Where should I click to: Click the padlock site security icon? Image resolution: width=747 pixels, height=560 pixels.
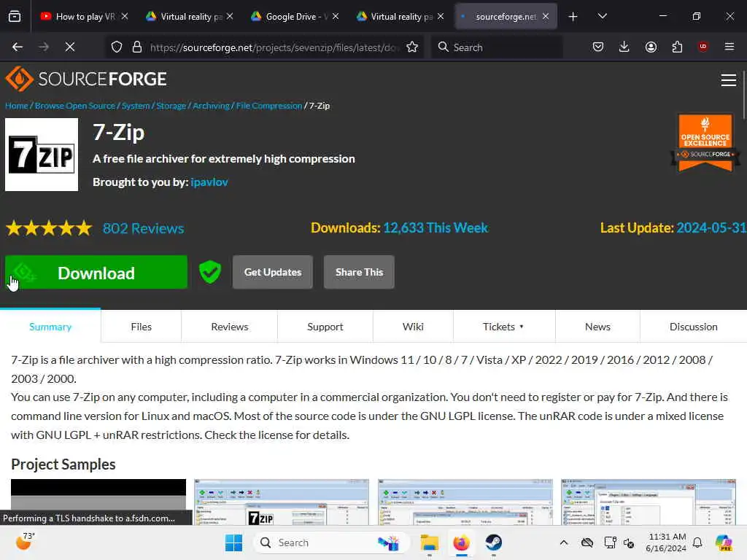click(137, 47)
